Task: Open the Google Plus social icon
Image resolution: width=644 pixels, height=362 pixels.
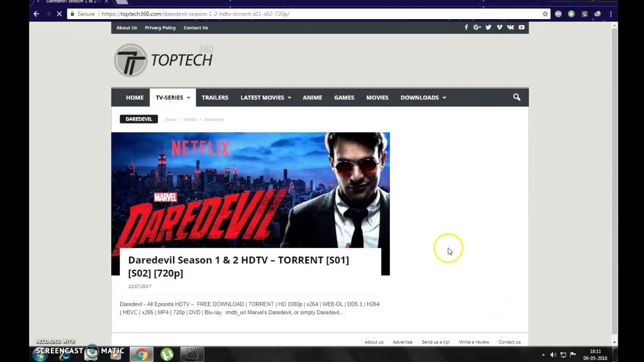Action: click(x=477, y=28)
